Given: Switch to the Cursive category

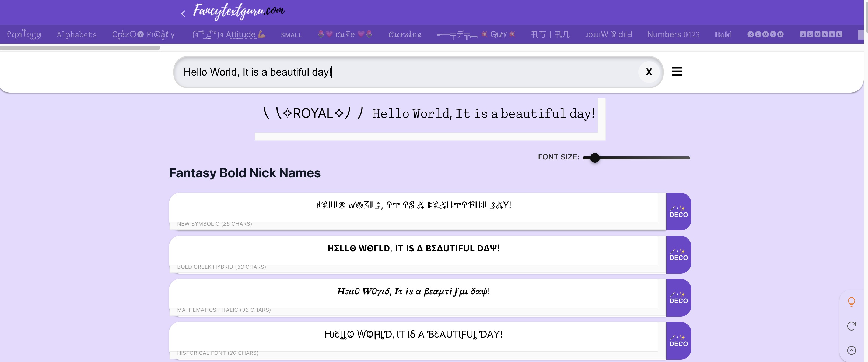Looking at the screenshot, I should pos(405,34).
